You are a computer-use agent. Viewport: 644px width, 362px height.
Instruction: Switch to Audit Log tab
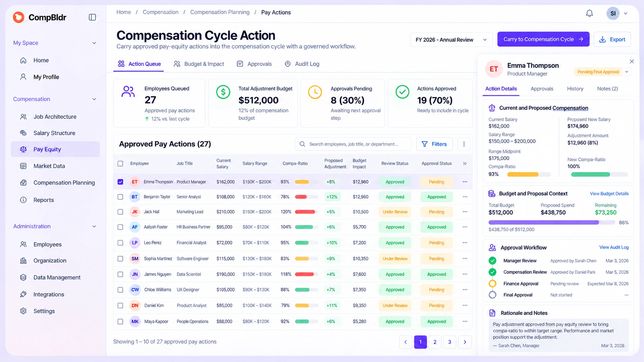point(302,64)
